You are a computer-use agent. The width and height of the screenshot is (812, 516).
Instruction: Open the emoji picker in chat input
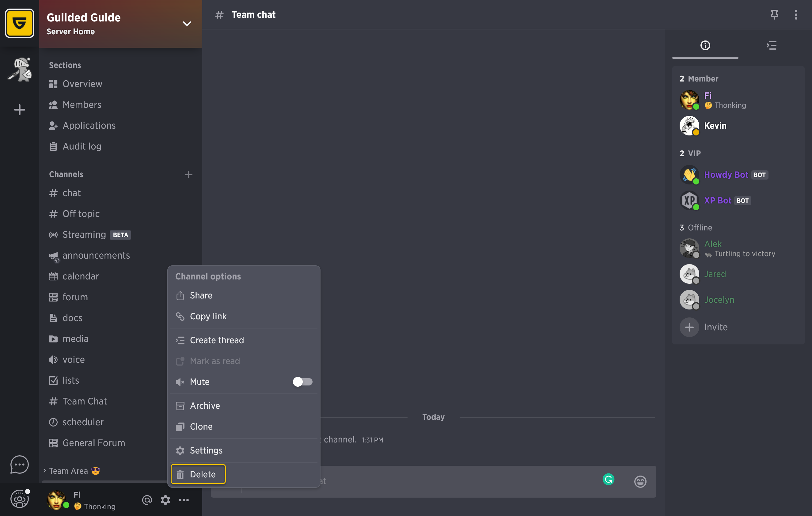pyautogui.click(x=640, y=480)
